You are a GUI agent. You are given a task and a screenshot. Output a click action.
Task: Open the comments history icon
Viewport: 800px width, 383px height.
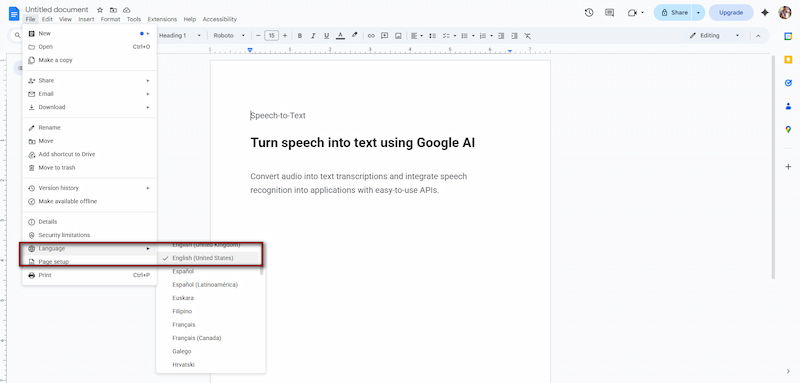click(x=609, y=13)
